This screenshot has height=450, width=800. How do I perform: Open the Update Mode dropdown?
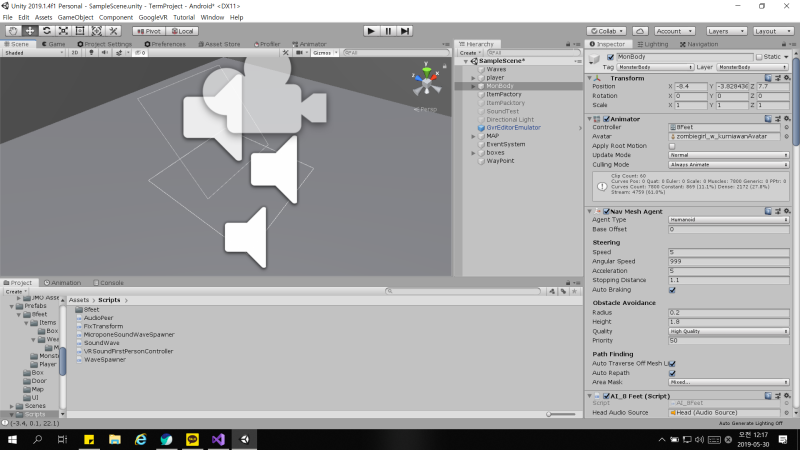click(729, 155)
